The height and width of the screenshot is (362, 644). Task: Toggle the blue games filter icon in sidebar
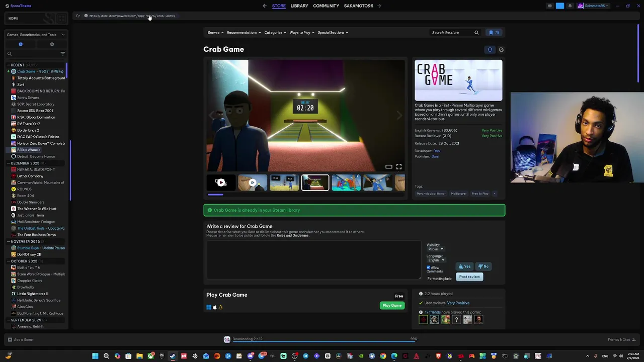(x=21, y=44)
